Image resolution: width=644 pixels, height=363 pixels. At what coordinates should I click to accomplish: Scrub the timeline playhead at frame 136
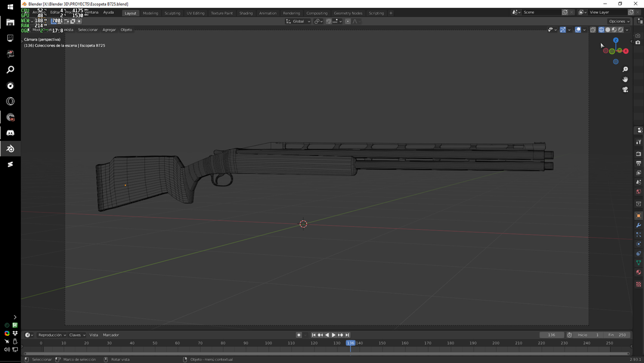351,343
